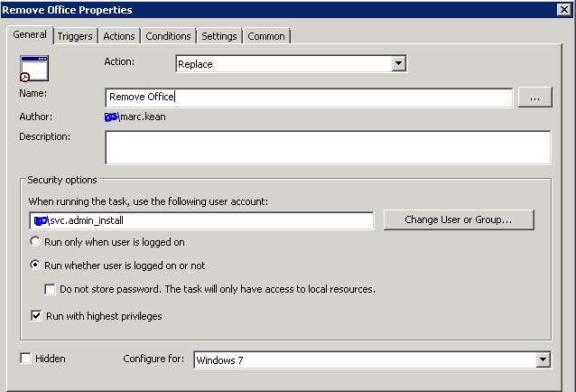Switch to the Triggers tab
576x392 pixels.
75,36
